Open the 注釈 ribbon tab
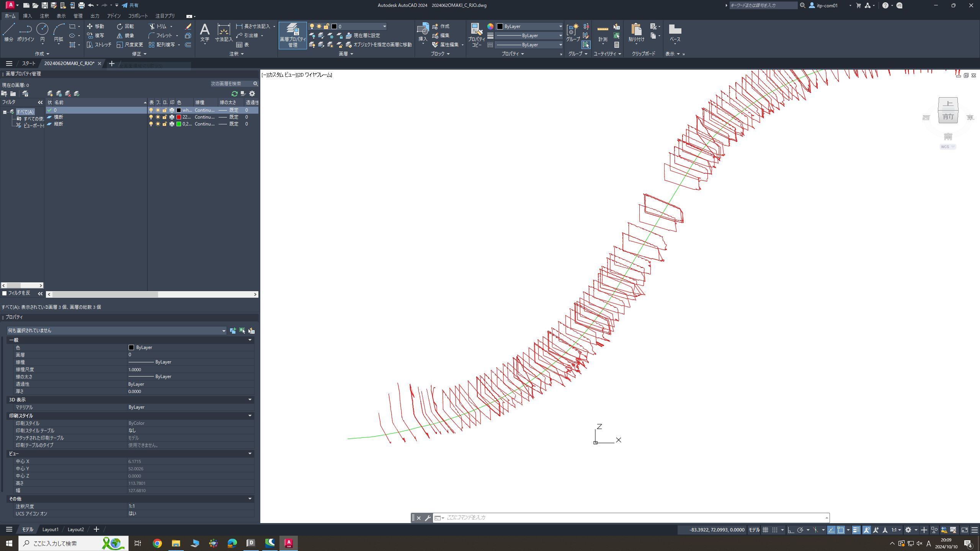 tap(44, 16)
